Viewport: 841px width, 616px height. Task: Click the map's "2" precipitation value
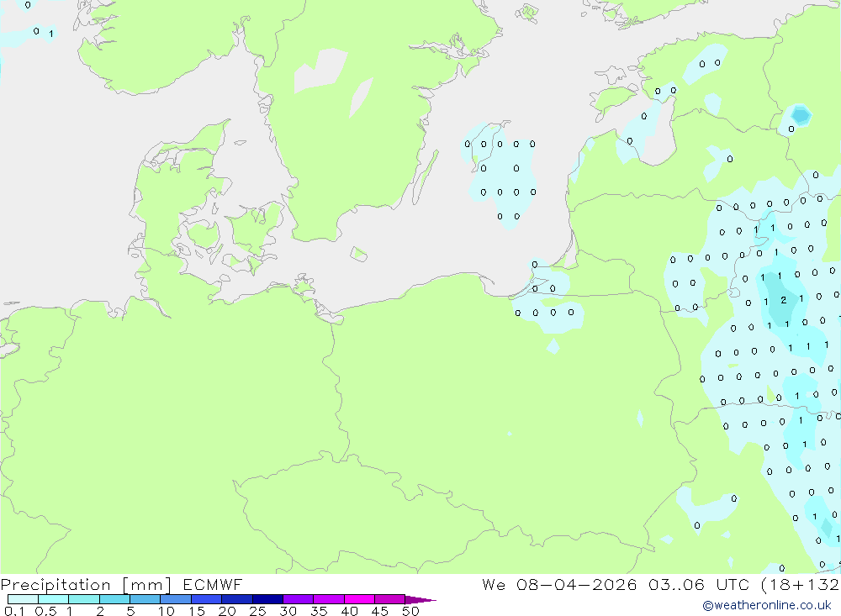[x=784, y=300]
